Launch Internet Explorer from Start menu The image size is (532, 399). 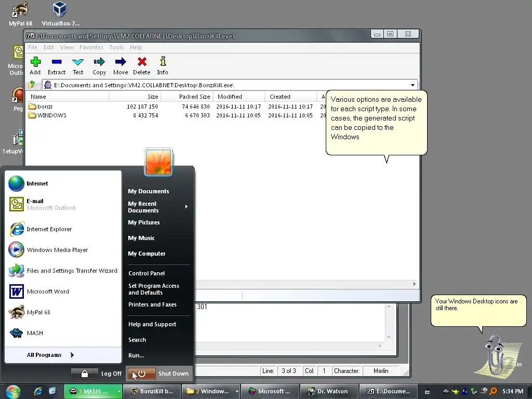63,229
